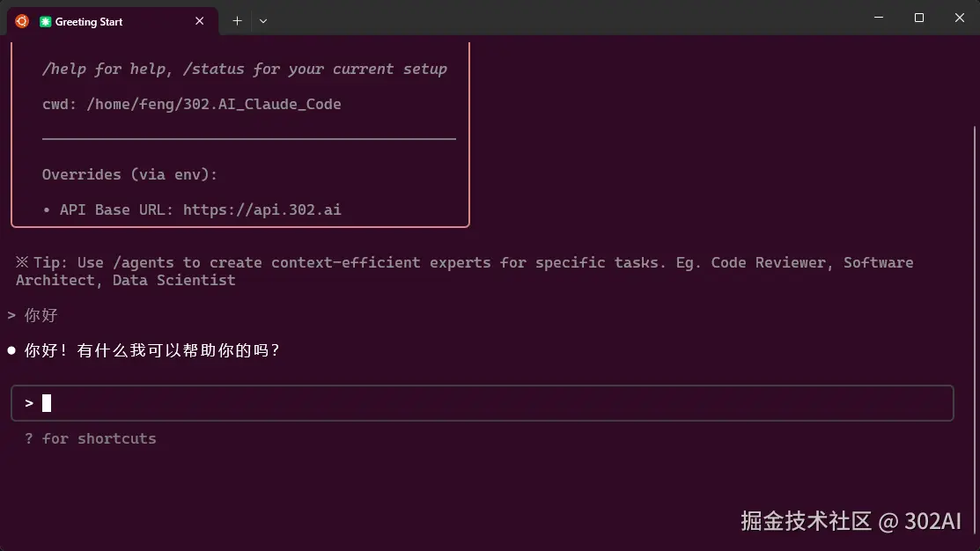The width and height of the screenshot is (980, 551).
Task: Click the green Claude tab icon
Action: point(45,22)
